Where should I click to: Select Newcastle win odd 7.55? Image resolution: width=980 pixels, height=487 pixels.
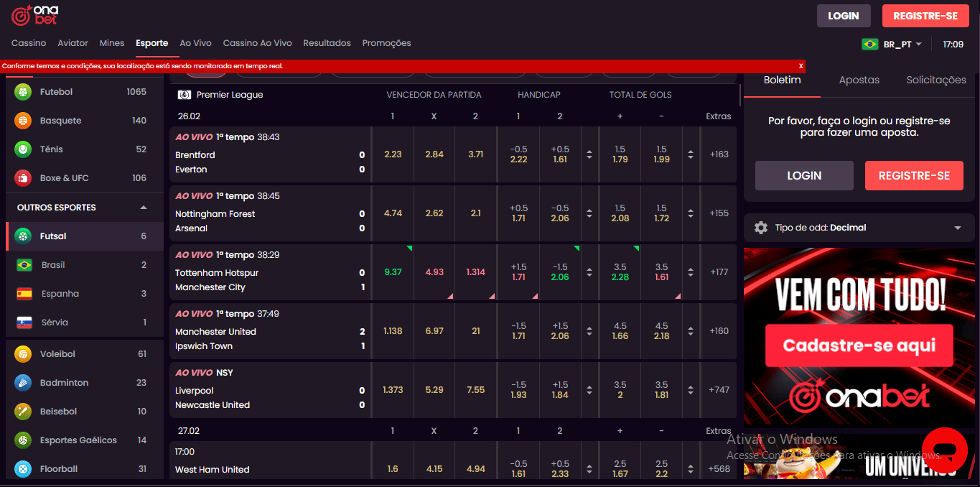coord(475,390)
